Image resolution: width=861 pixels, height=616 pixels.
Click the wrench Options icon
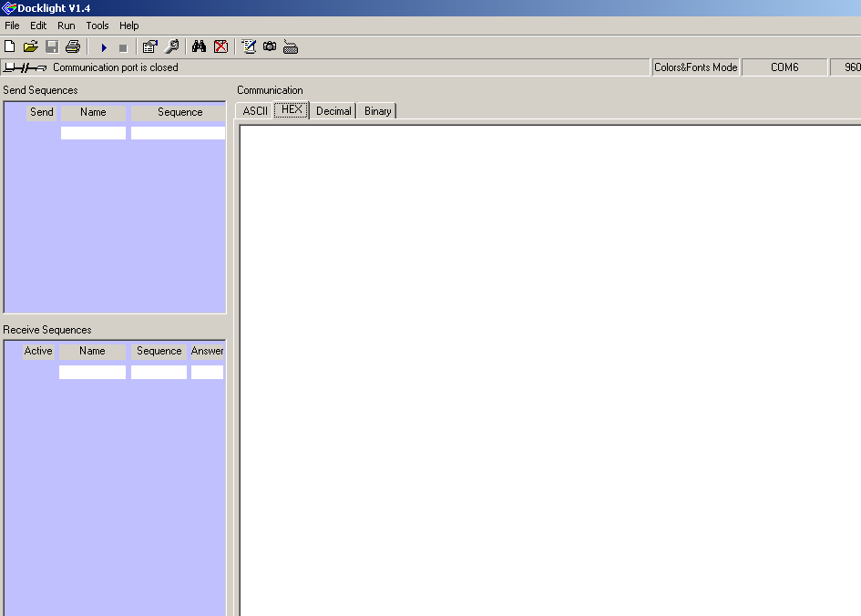point(172,46)
